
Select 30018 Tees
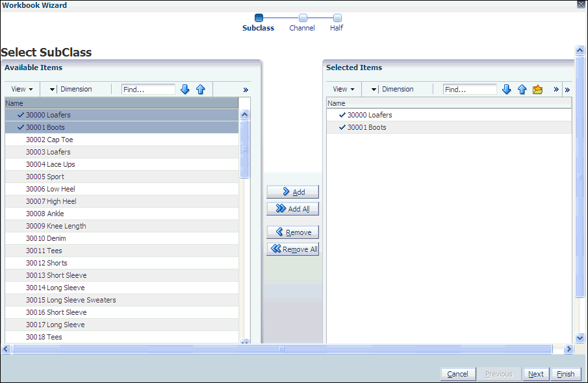click(x=122, y=338)
